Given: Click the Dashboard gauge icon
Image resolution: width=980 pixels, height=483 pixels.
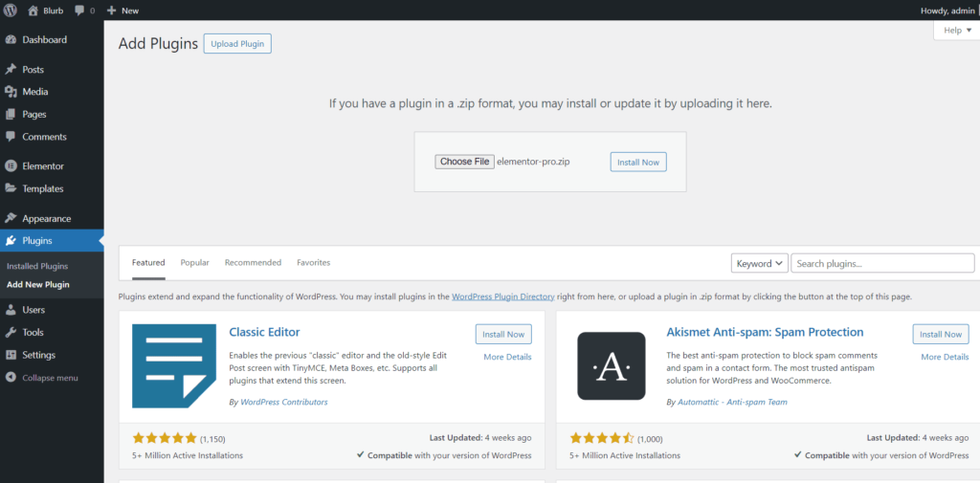Looking at the screenshot, I should (11, 40).
